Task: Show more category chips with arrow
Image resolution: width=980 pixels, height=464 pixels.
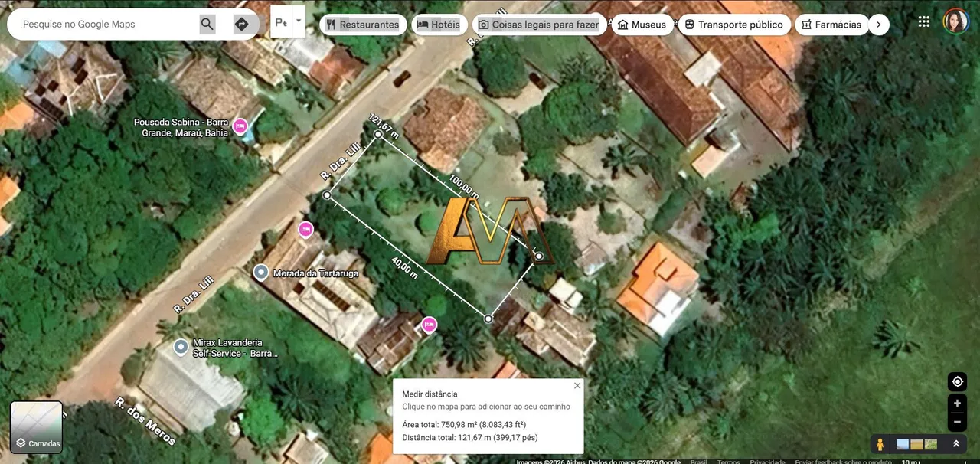Action: 879,25
